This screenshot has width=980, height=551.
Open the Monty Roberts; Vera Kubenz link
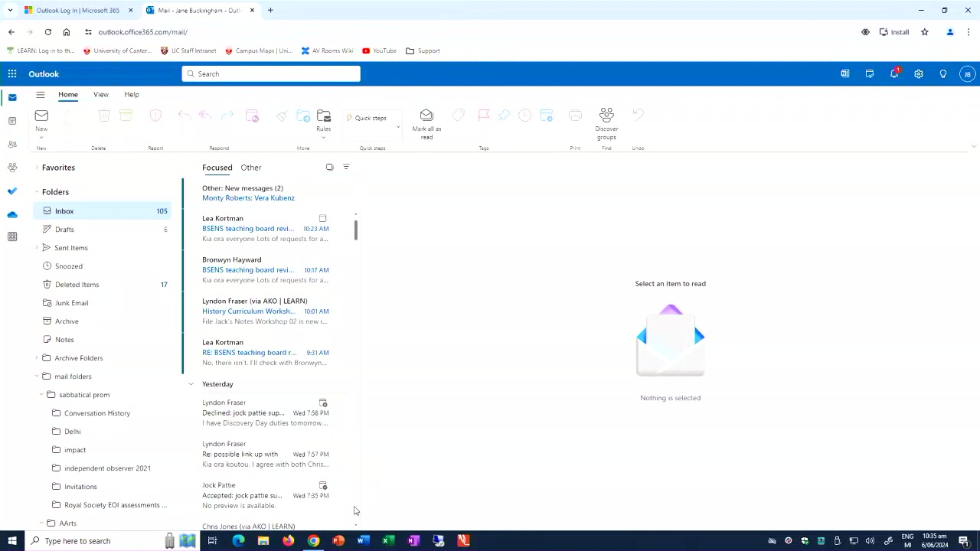click(x=248, y=198)
